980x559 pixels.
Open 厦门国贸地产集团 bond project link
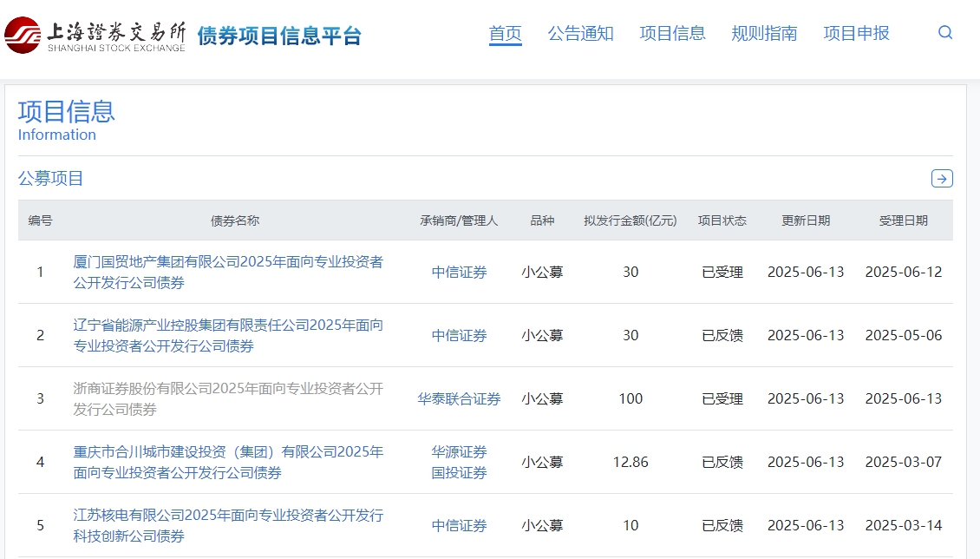(x=228, y=272)
